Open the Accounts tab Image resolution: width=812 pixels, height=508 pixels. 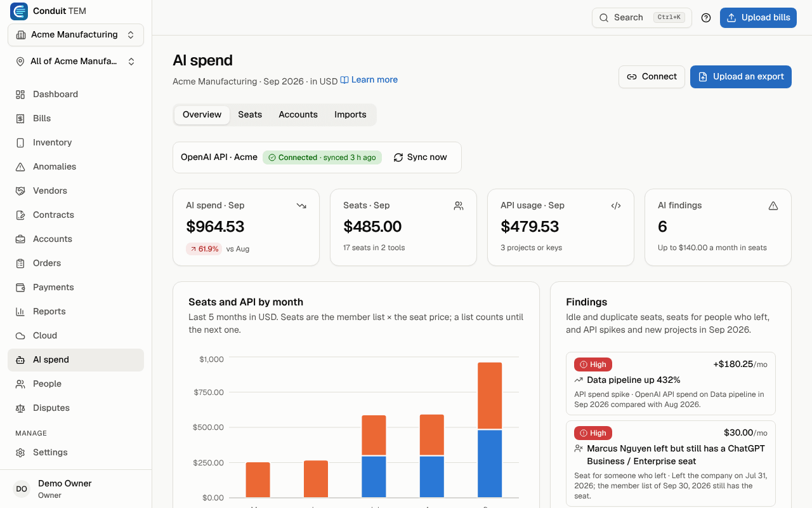(298, 115)
